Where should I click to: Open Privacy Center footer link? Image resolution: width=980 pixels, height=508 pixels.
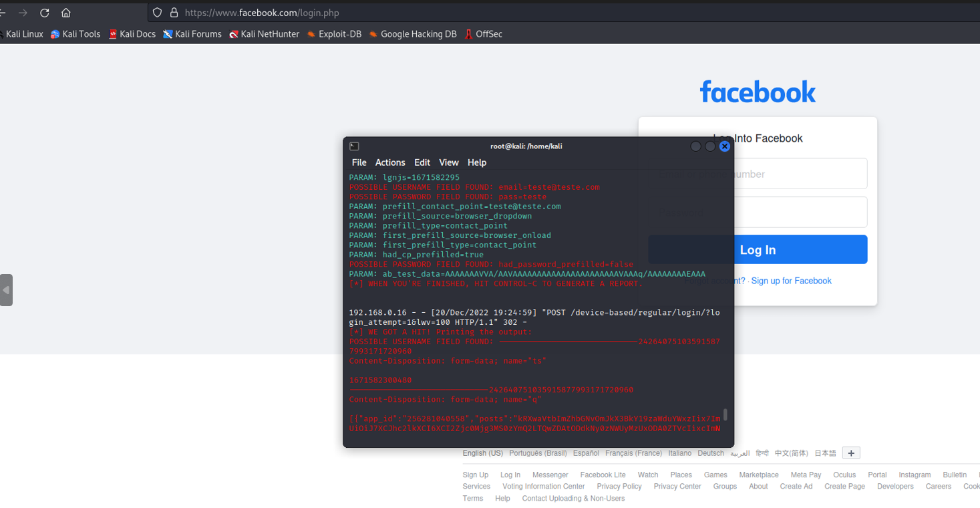point(677,487)
